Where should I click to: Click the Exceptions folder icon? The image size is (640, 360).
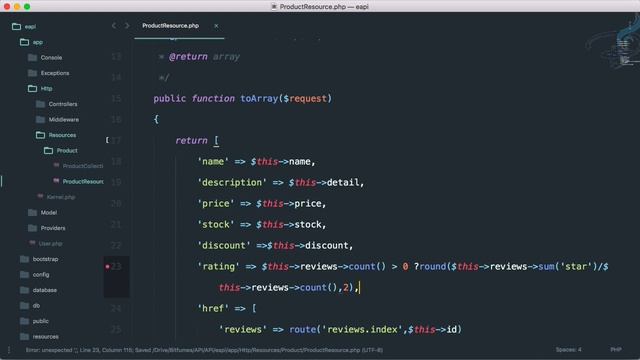pyautogui.click(x=32, y=73)
